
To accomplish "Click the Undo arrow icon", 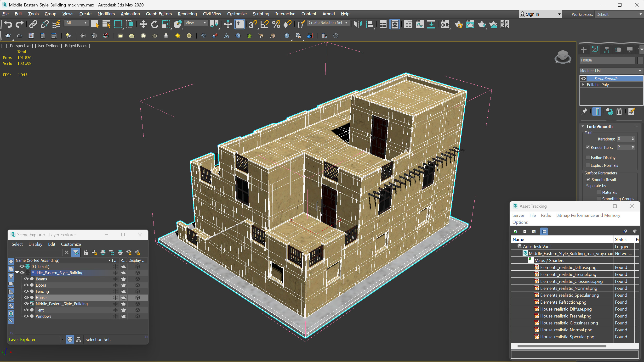I will (8, 24).
